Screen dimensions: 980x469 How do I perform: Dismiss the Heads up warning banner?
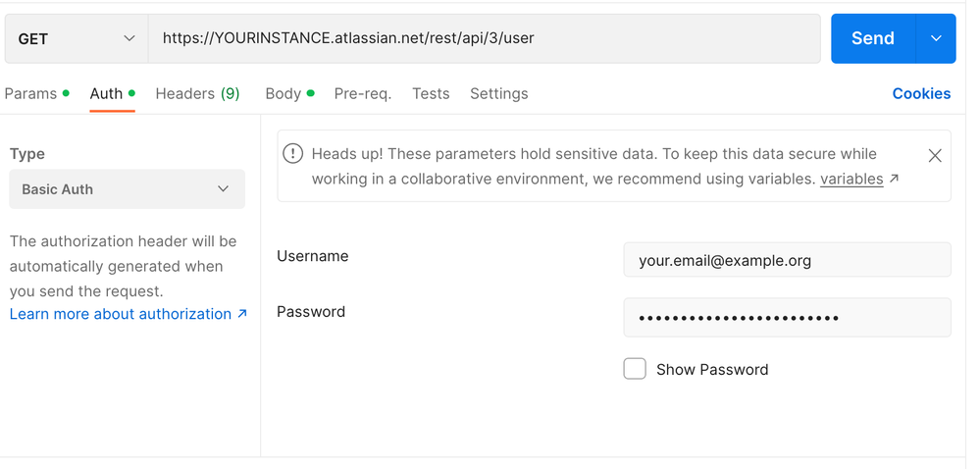[934, 156]
